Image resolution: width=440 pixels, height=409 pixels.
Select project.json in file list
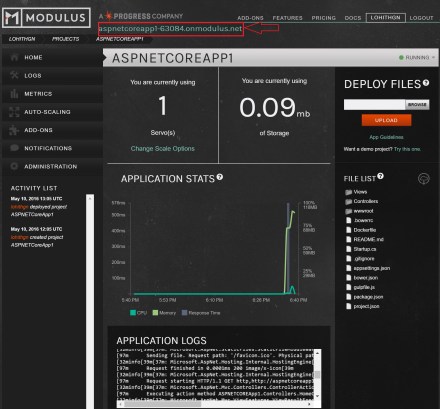coord(363,306)
